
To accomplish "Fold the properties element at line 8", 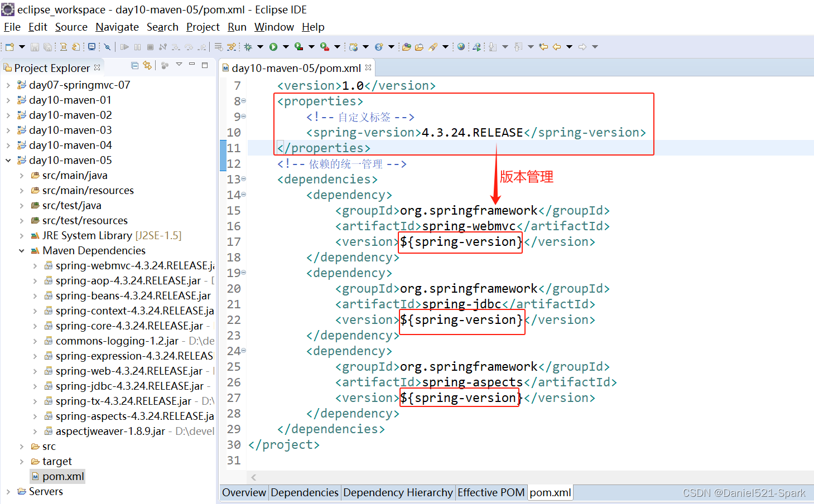I will (x=244, y=101).
